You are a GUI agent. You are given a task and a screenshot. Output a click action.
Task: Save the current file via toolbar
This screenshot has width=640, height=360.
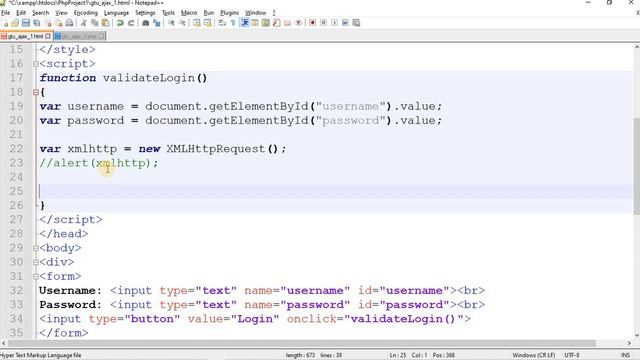coord(26,23)
